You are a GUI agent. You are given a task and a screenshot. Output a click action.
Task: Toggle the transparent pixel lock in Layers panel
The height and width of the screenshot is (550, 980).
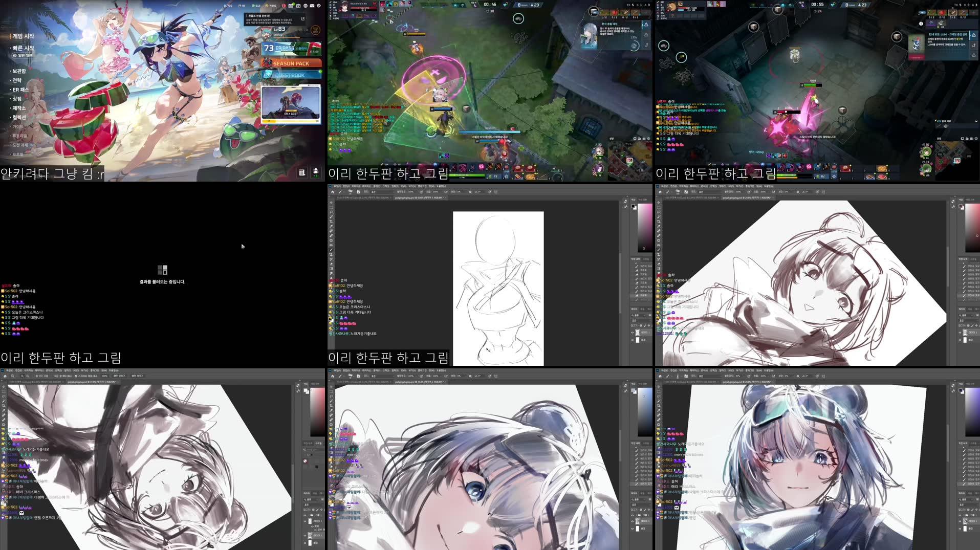click(641, 325)
